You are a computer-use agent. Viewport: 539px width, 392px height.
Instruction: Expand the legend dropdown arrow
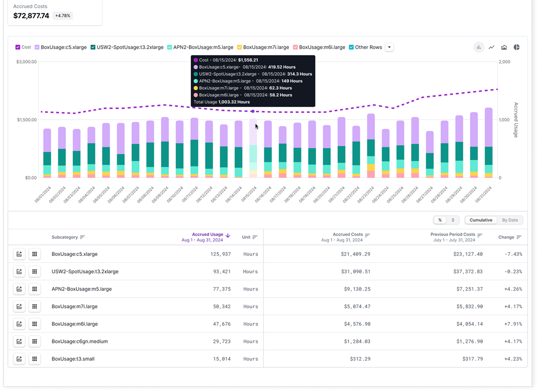coord(389,47)
